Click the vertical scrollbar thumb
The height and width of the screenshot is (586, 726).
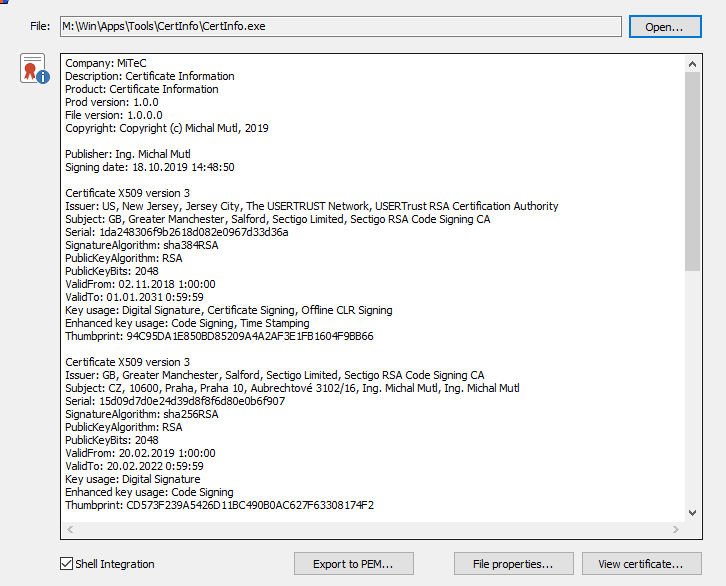pyautogui.click(x=692, y=171)
